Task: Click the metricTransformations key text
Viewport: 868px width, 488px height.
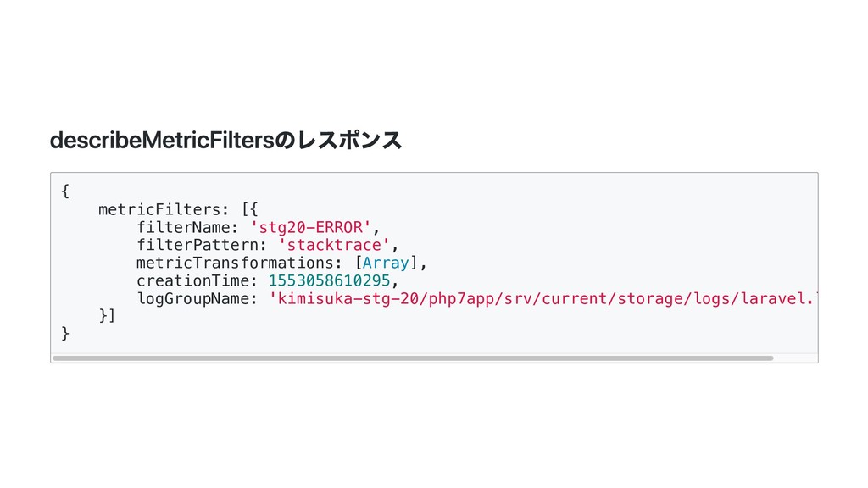Action: [x=235, y=263]
